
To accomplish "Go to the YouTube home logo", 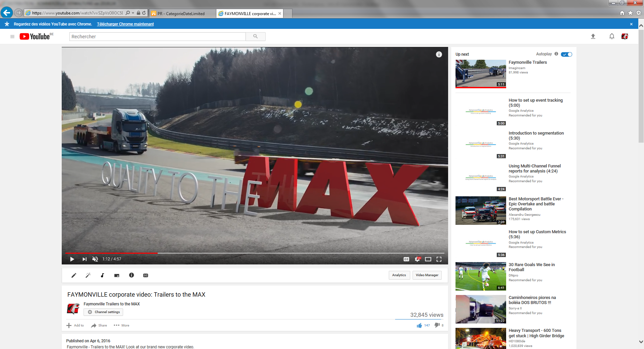I will tap(35, 37).
